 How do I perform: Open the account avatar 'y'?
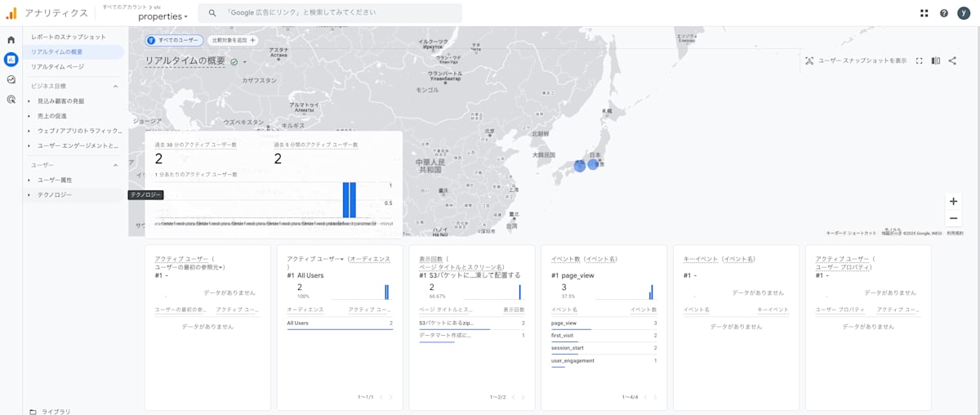point(964,13)
